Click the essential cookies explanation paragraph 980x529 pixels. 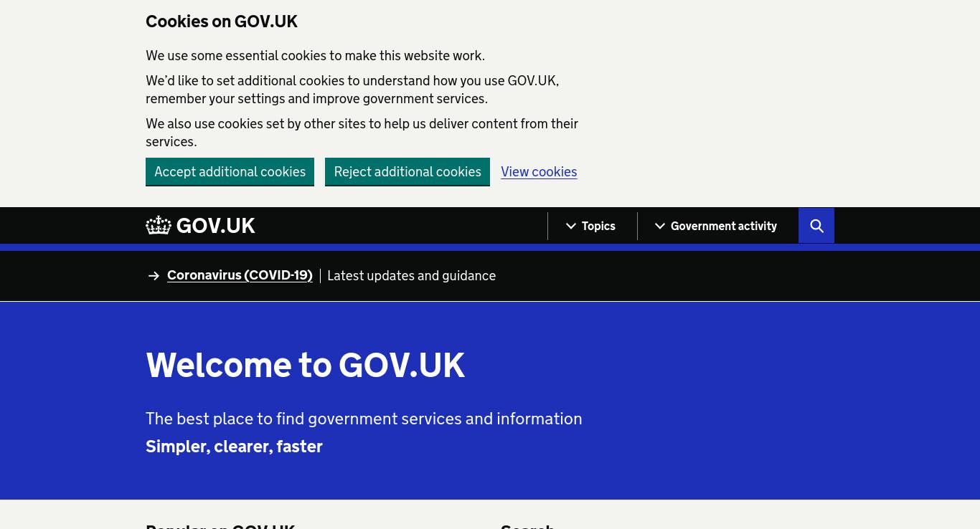pyautogui.click(x=315, y=55)
